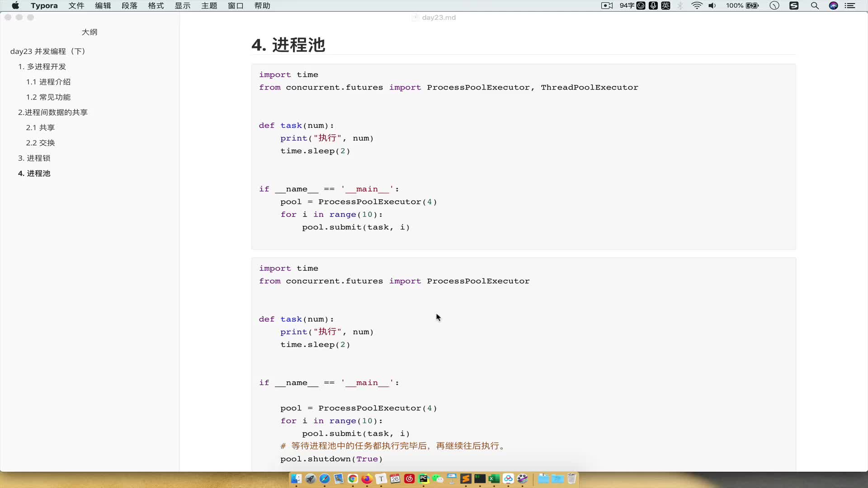
Task: Open Spotlight search magnifier
Action: pos(815,5)
